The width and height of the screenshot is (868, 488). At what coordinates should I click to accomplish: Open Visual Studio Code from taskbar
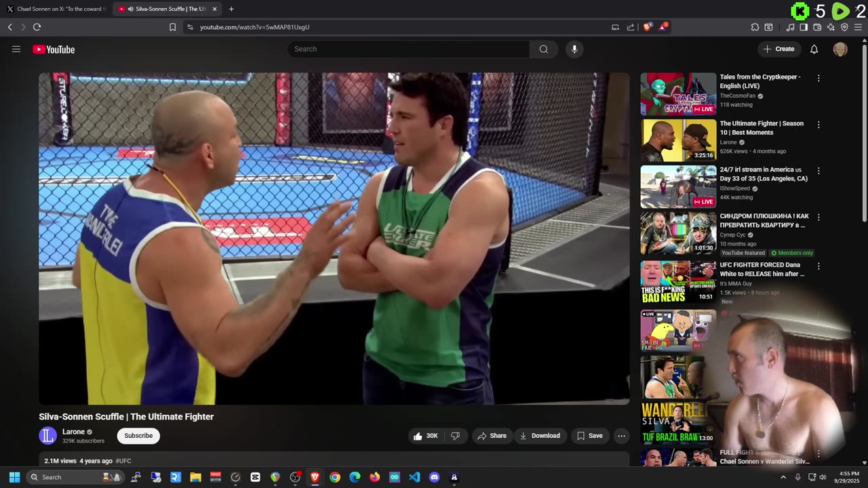(x=414, y=477)
